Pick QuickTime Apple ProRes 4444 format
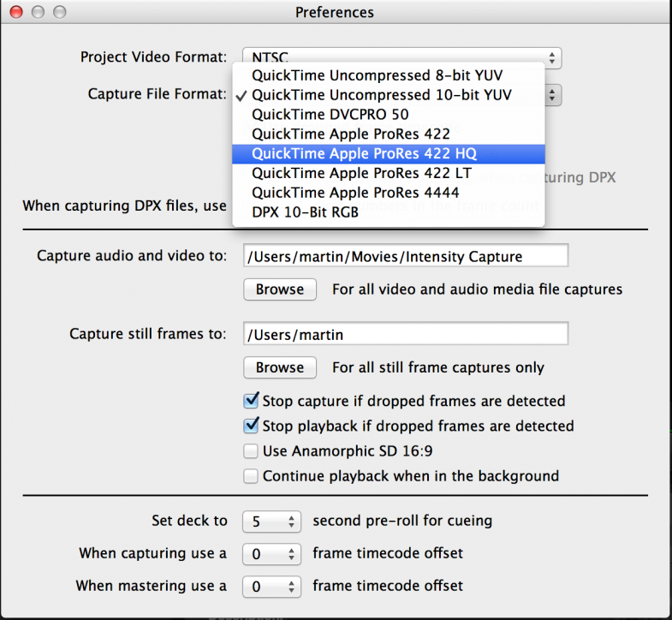This screenshot has height=620, width=672. (389, 193)
